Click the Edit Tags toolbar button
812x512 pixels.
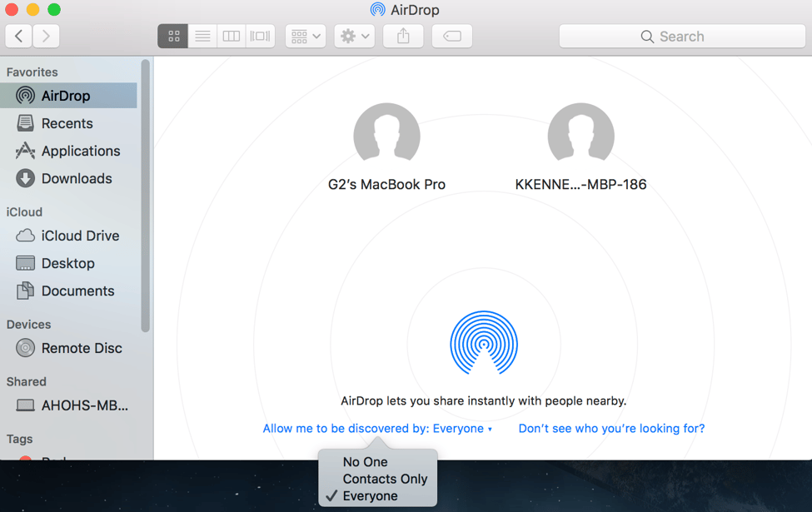(452, 37)
